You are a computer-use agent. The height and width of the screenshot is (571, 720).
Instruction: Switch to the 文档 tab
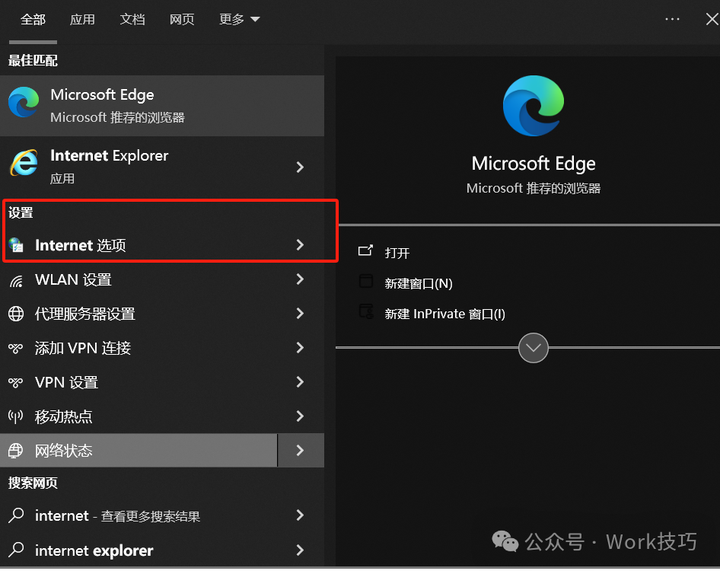(132, 19)
